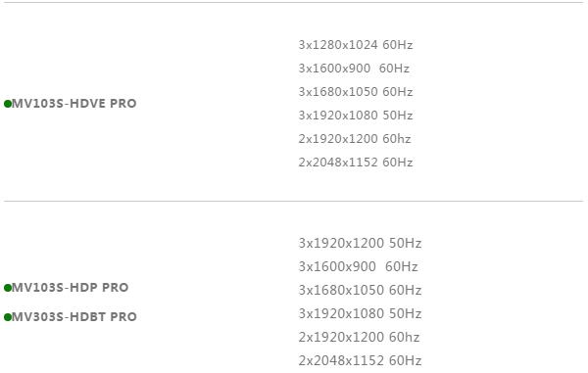
Task: Select the last 2x2048x1152 60Hz entry
Action: [x=360, y=361]
